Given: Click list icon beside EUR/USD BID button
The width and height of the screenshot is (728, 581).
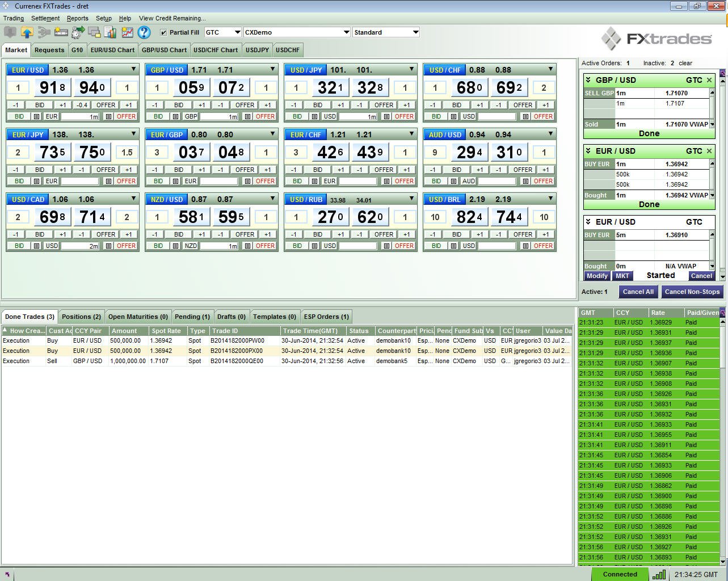Looking at the screenshot, I should pyautogui.click(x=36, y=116).
